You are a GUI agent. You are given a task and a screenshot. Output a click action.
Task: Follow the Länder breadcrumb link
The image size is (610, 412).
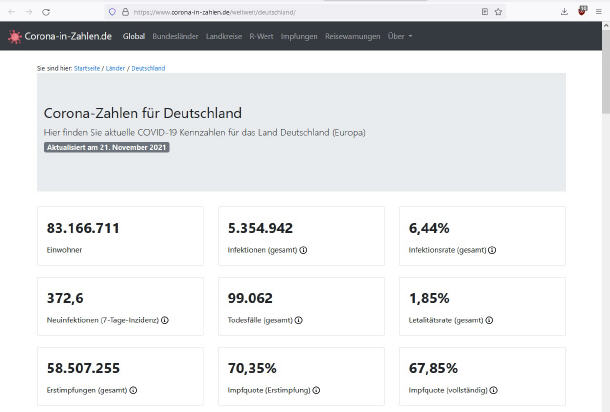pyautogui.click(x=116, y=68)
